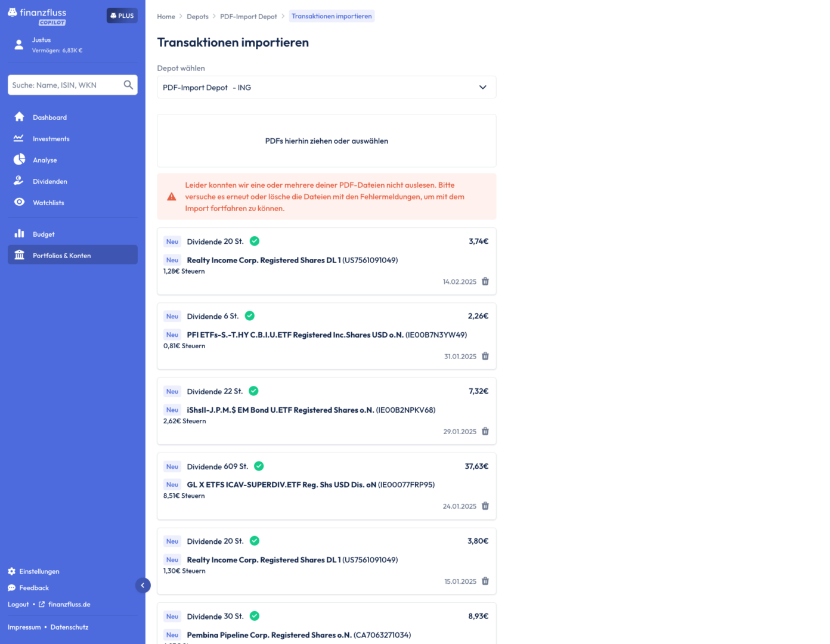Screen dimensions: 830x644
Task: Click the finanzfluss Copilot logo
Action: tap(37, 16)
